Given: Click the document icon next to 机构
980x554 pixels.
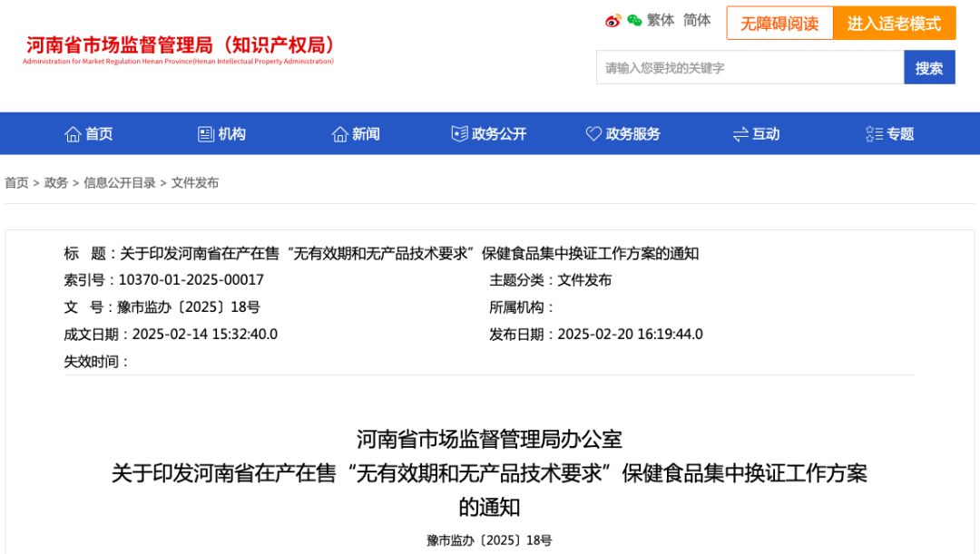Looking at the screenshot, I should (x=203, y=133).
